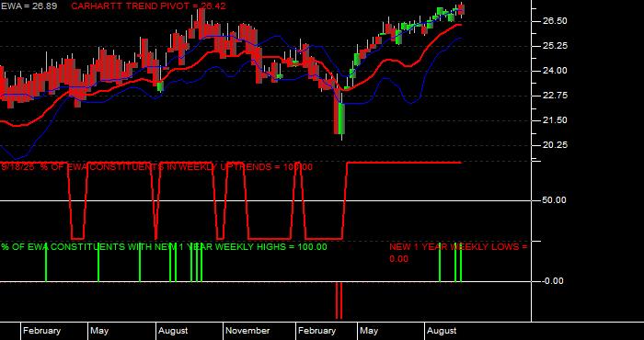
Task: Click the second August label on time axis
Action: 442,331
